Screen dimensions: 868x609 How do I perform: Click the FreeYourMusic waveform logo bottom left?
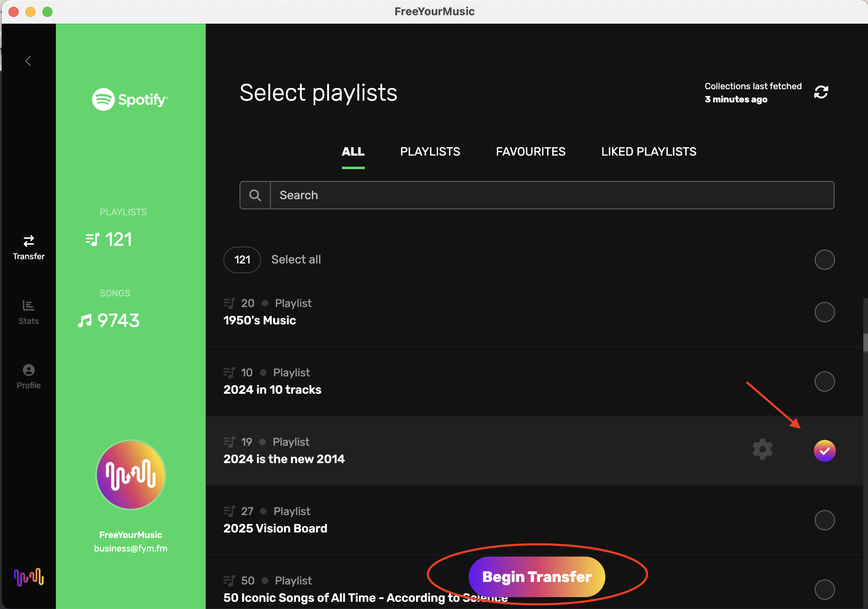[x=29, y=577]
